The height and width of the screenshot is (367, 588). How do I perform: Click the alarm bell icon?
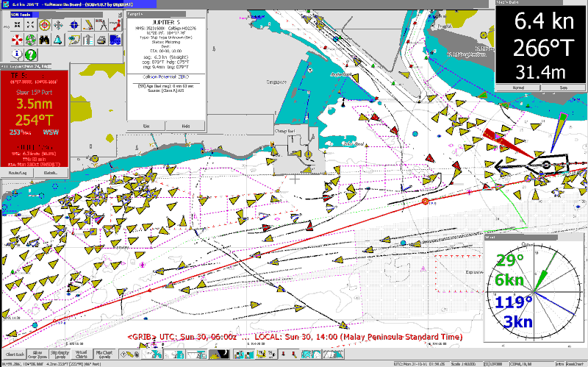57,39
